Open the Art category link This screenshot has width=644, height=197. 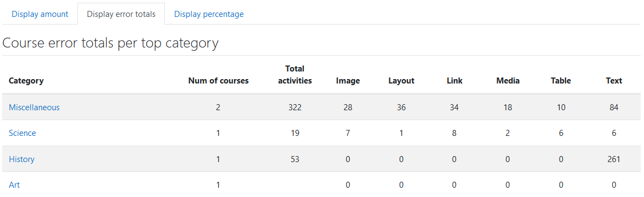click(x=14, y=185)
